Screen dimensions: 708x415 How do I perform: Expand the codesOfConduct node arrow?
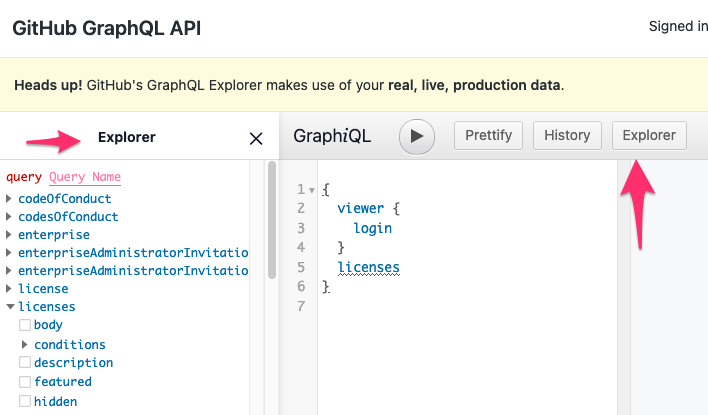coord(9,216)
